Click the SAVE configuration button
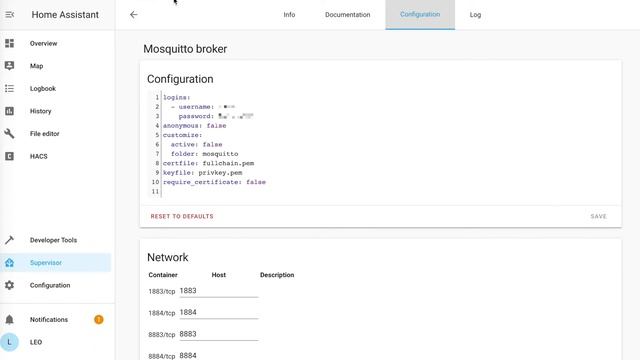Image resolution: width=640 pixels, height=360 pixels. click(598, 216)
